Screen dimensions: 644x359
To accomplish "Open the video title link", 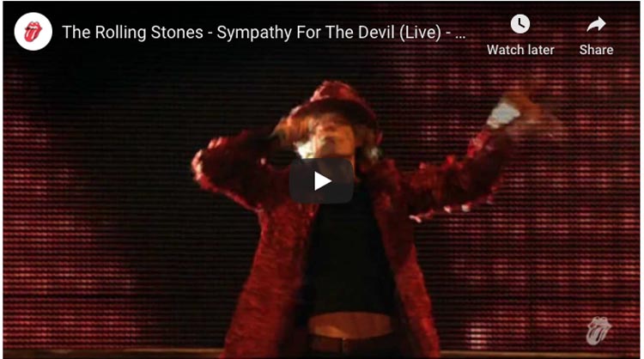I will click(x=264, y=33).
